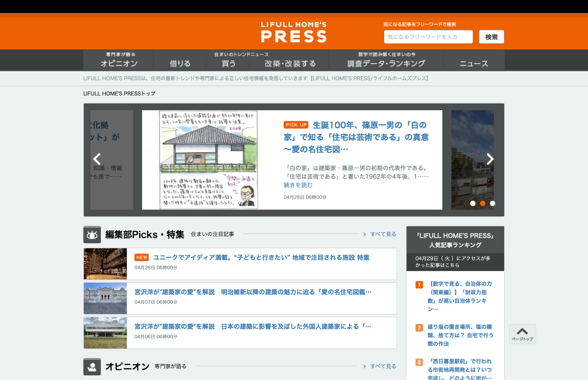Click the partially visible previous slide card
The height and width of the screenshot is (380, 588).
point(112,160)
